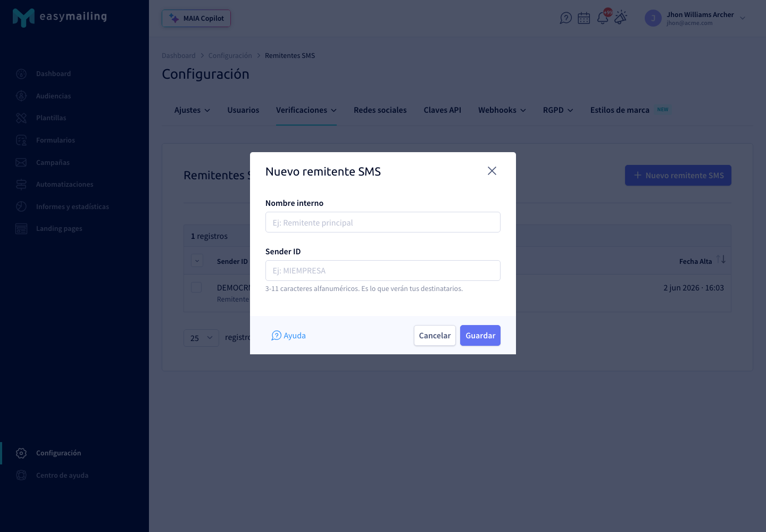Image resolution: width=766 pixels, height=532 pixels.
Task: Open Automatizaciones in sidebar
Action: tap(64, 185)
